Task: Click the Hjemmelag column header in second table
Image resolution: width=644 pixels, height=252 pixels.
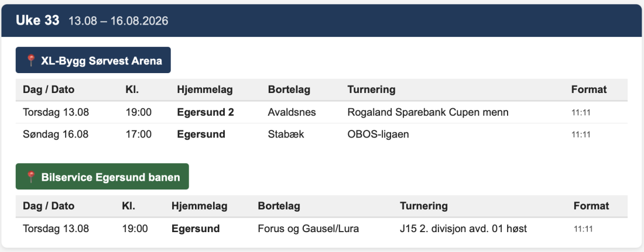Action: click(199, 206)
